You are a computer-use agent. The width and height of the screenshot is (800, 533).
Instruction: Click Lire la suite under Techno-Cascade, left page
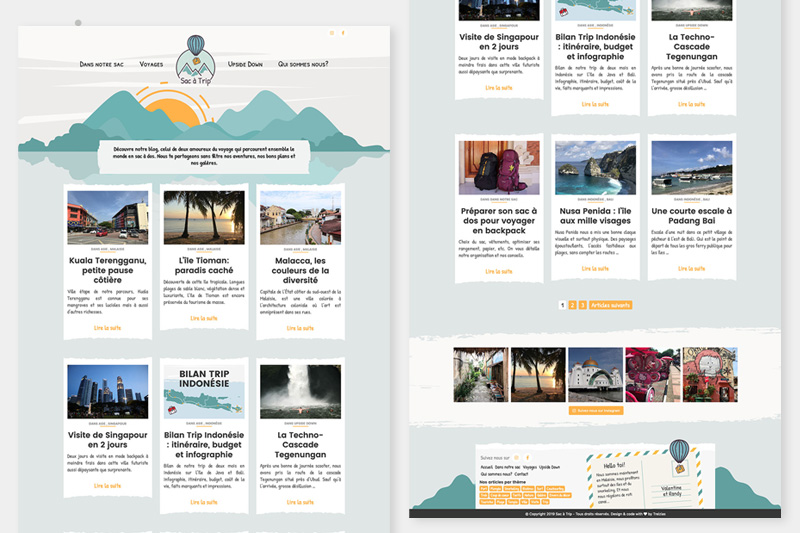301,502
